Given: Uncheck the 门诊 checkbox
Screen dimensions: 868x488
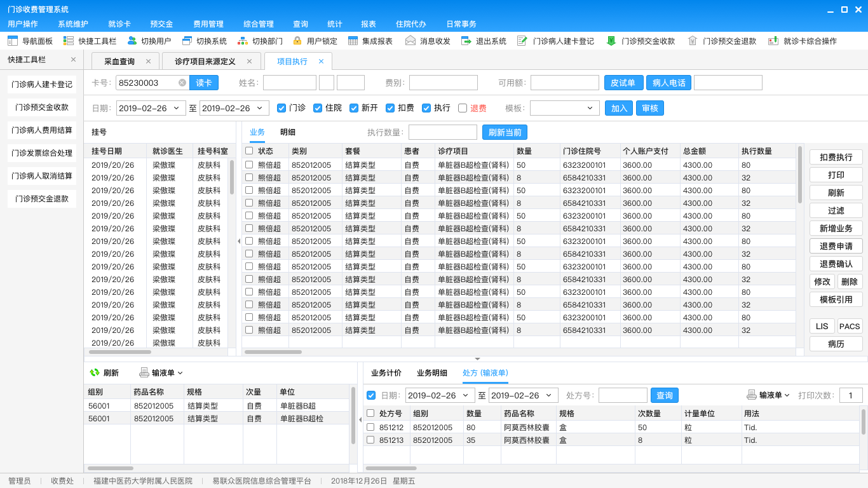Looking at the screenshot, I should pyautogui.click(x=281, y=108).
